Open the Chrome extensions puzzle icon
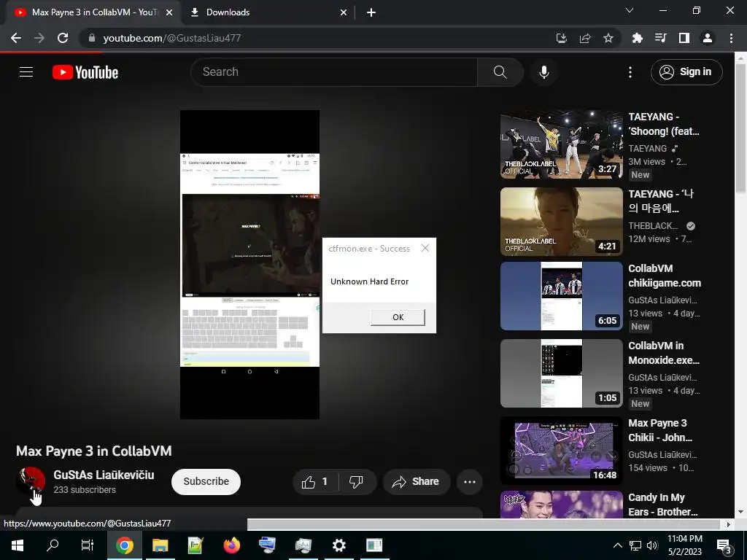747x560 pixels. (637, 38)
